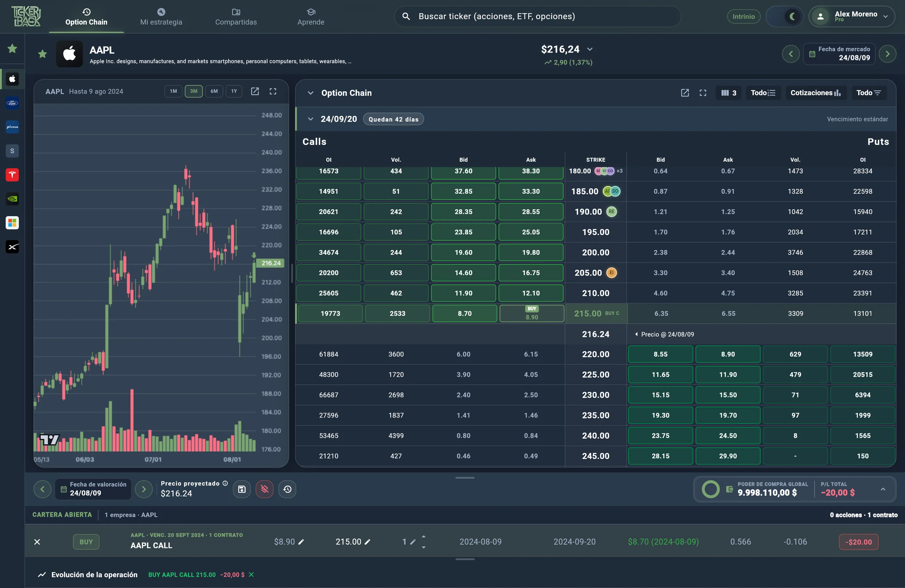The width and height of the screenshot is (905, 588).
Task: Click the watchlist star atop the sidebar
Action: click(12, 48)
